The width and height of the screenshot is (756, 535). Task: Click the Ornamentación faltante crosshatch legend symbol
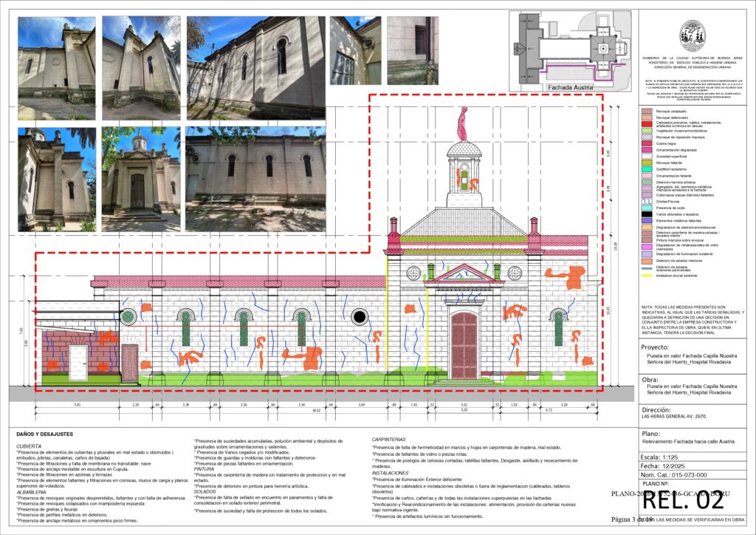point(645,175)
